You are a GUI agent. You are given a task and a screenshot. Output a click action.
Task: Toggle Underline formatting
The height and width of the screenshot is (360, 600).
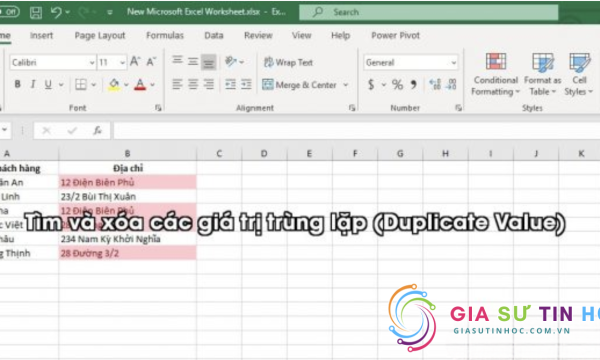pyautogui.click(x=48, y=84)
